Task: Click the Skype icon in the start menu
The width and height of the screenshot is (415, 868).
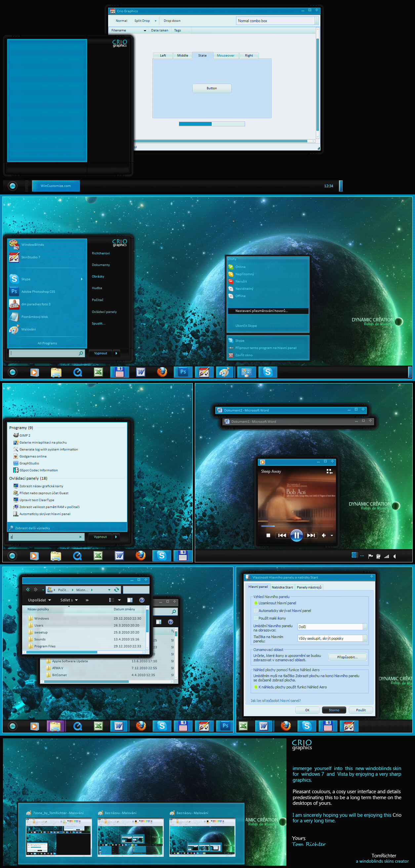Action: coord(14,279)
